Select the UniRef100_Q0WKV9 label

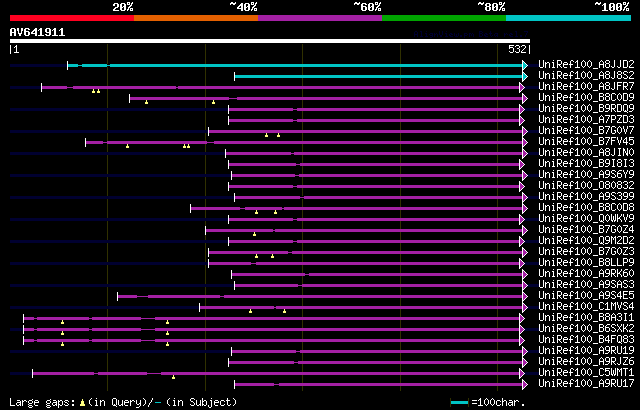point(586,218)
